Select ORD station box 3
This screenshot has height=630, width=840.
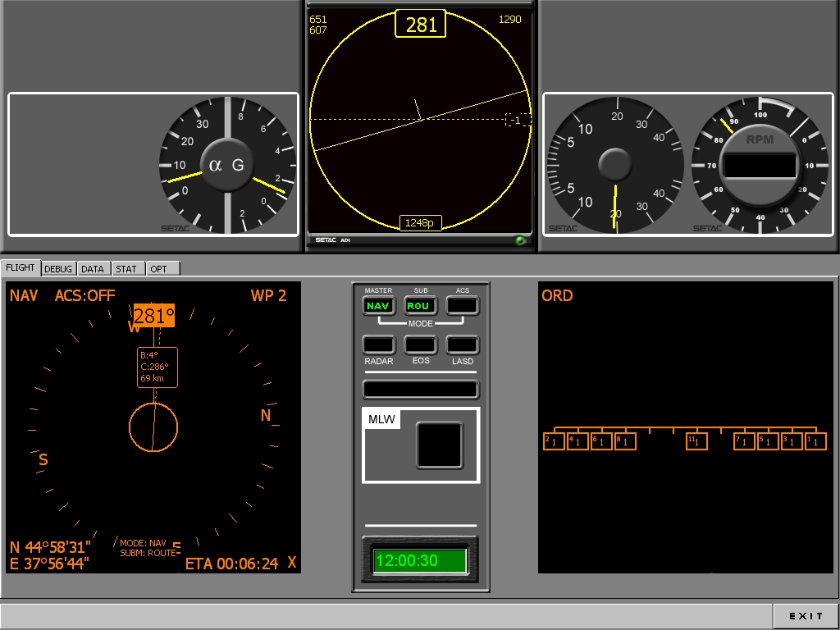(792, 441)
